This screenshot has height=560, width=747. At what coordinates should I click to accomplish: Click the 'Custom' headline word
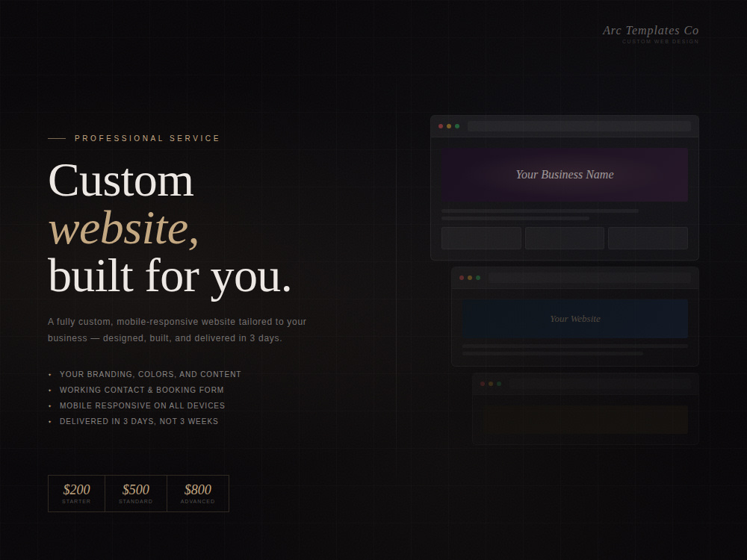tap(121, 181)
